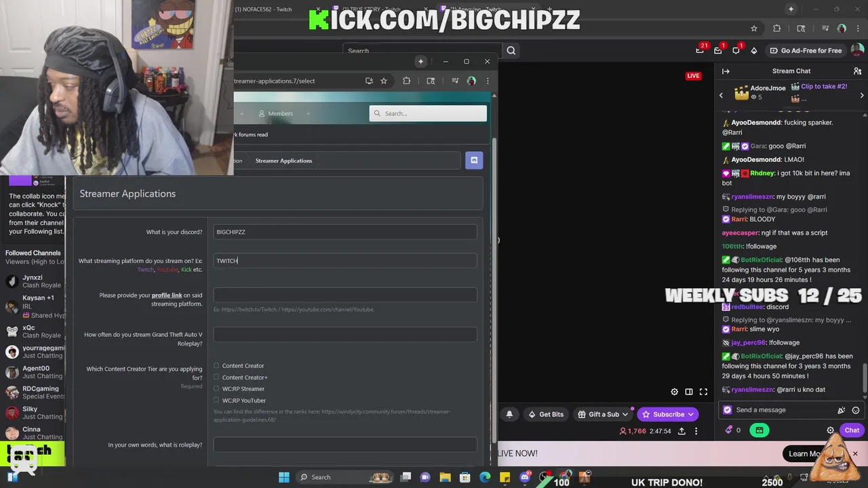
Task: Toggle theatre mode on Twitch player
Action: (x=689, y=392)
